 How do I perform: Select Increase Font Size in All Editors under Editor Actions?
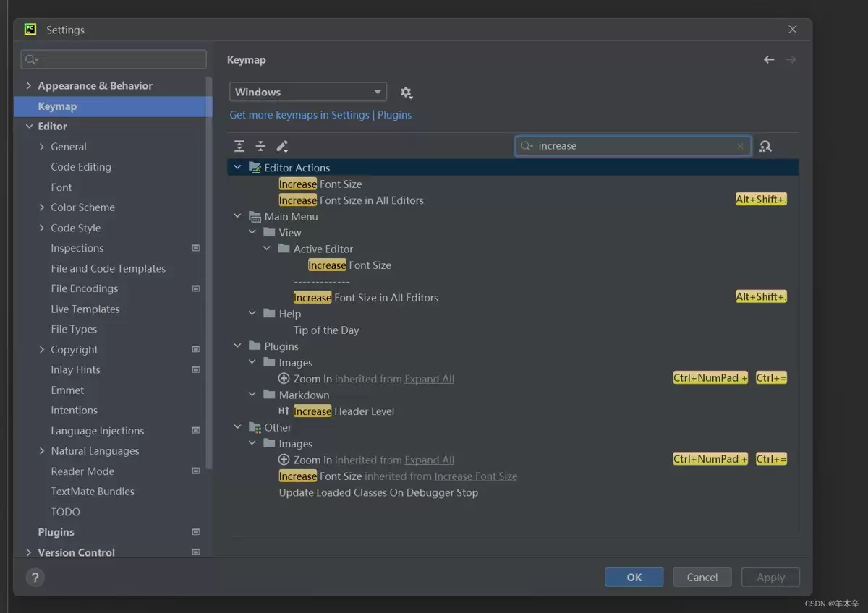click(x=352, y=200)
